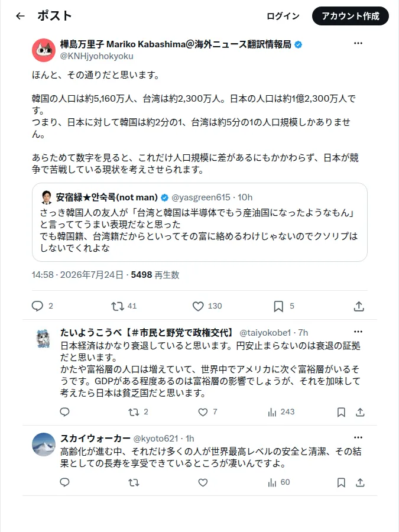
Task: Reply to スカイウォーカー's comment
Action: pos(64,482)
